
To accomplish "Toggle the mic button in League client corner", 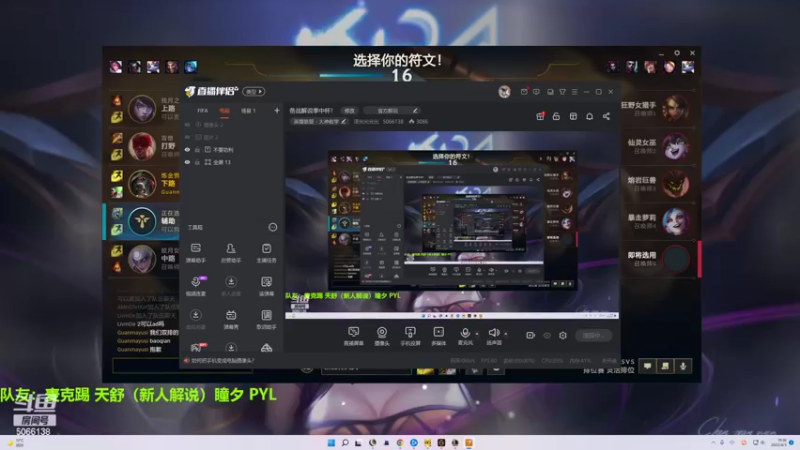I will (683, 366).
